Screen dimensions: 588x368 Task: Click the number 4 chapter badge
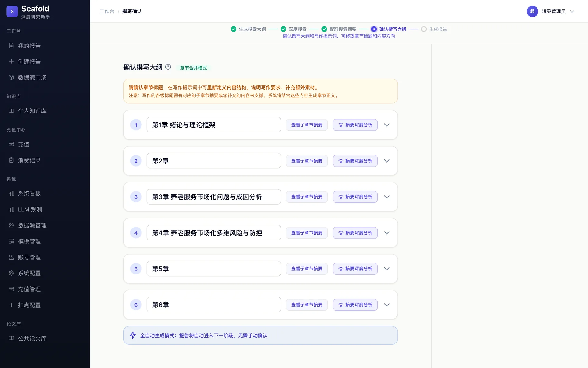pos(136,233)
